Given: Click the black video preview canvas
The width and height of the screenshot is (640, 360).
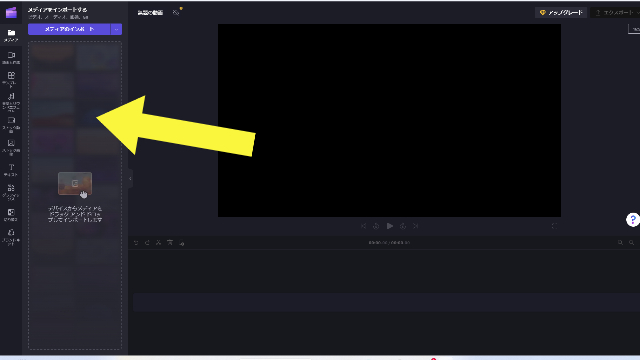Looking at the screenshot, I should point(389,120).
